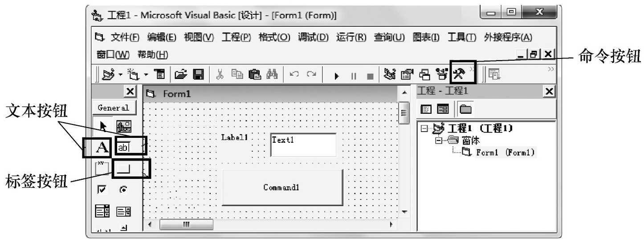The height and width of the screenshot is (240, 644).
Task: Click the Command1 button on the form
Action: (282, 188)
